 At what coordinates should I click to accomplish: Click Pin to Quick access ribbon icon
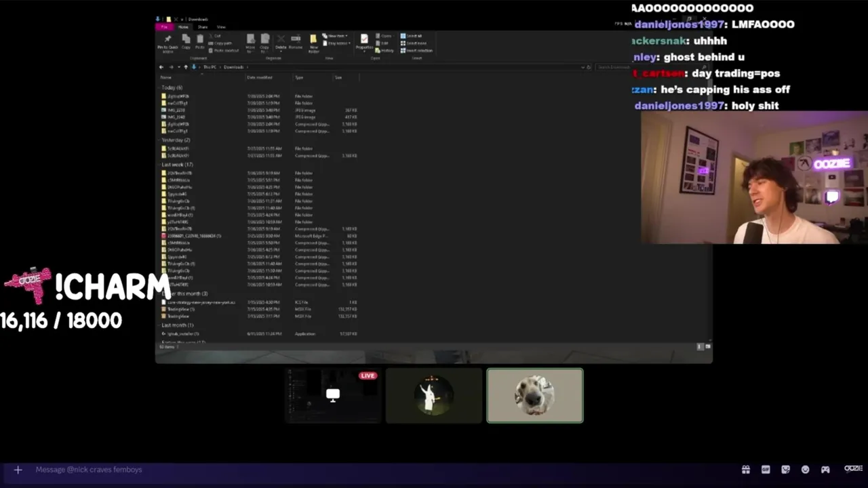point(167,43)
